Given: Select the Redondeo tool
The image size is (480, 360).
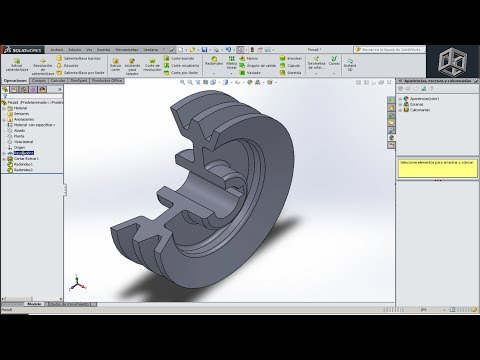Looking at the screenshot, I should (x=214, y=61).
